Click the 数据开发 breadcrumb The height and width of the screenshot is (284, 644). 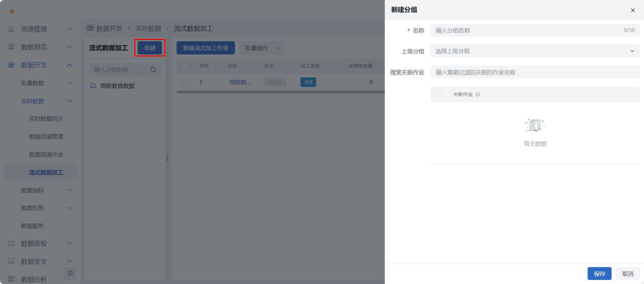109,28
